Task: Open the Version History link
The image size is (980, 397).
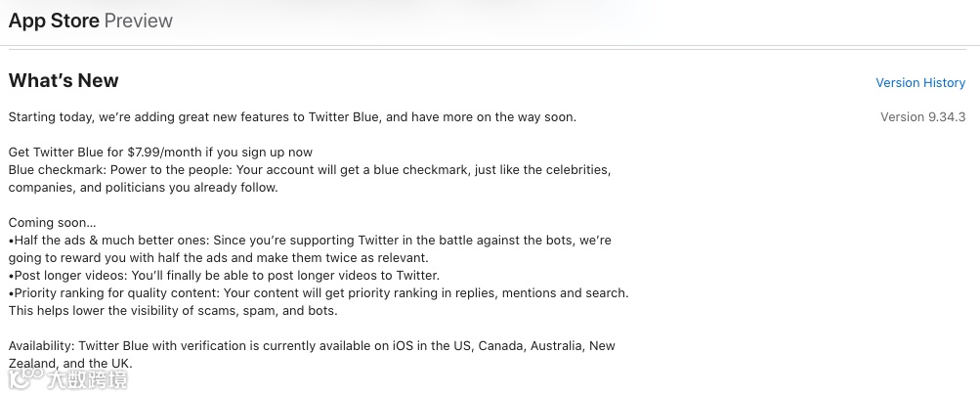Action: pos(920,83)
